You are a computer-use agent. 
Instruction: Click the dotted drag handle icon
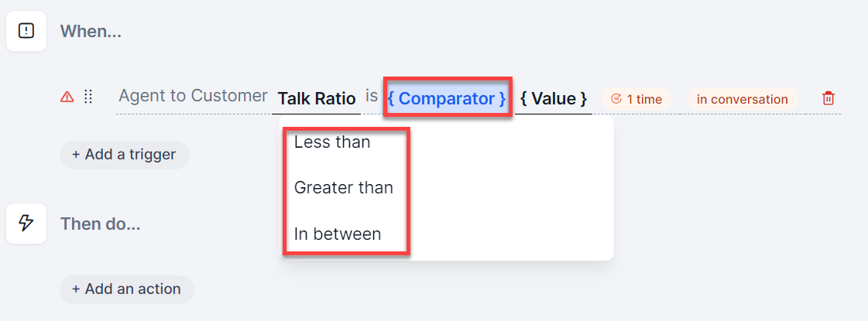coord(87,97)
